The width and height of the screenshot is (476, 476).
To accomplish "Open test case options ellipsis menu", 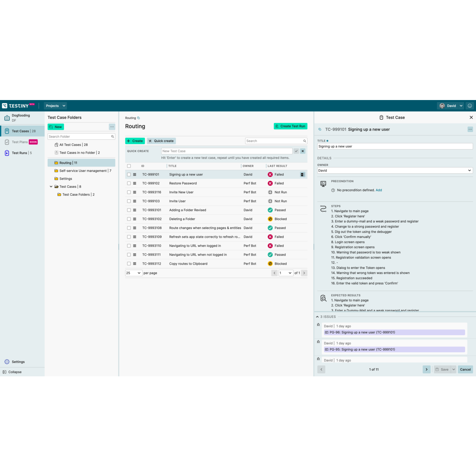I will tap(470, 129).
